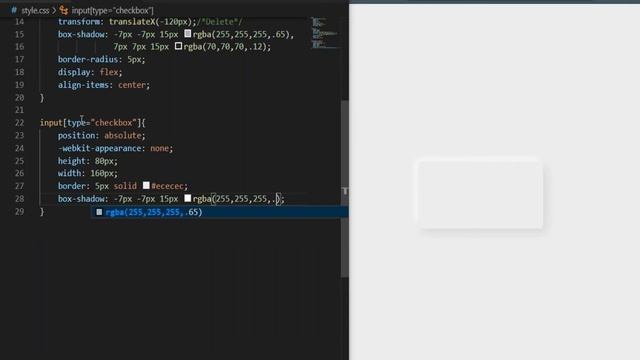Open color picker for rgba(70,70,70,.12) swatch

pyautogui.click(x=178, y=47)
